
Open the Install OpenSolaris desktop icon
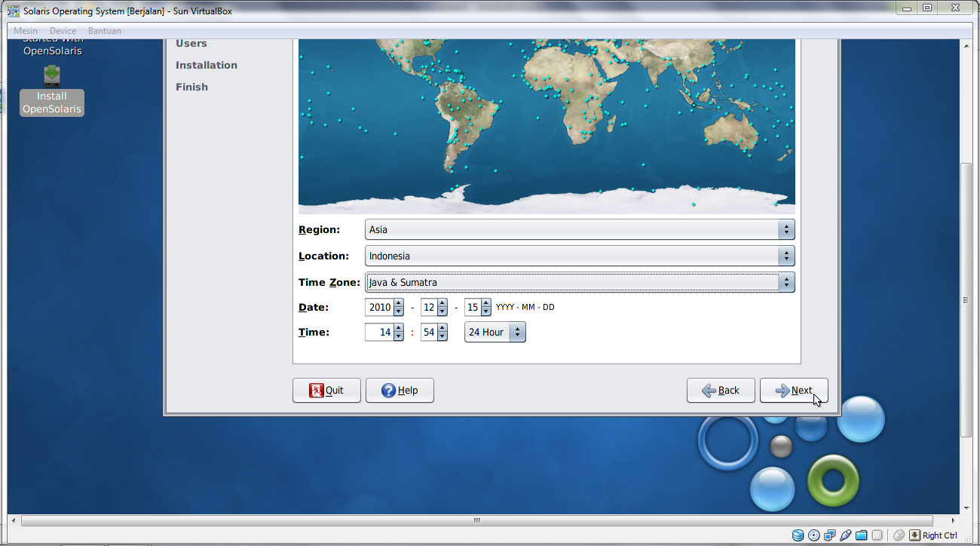(x=52, y=90)
